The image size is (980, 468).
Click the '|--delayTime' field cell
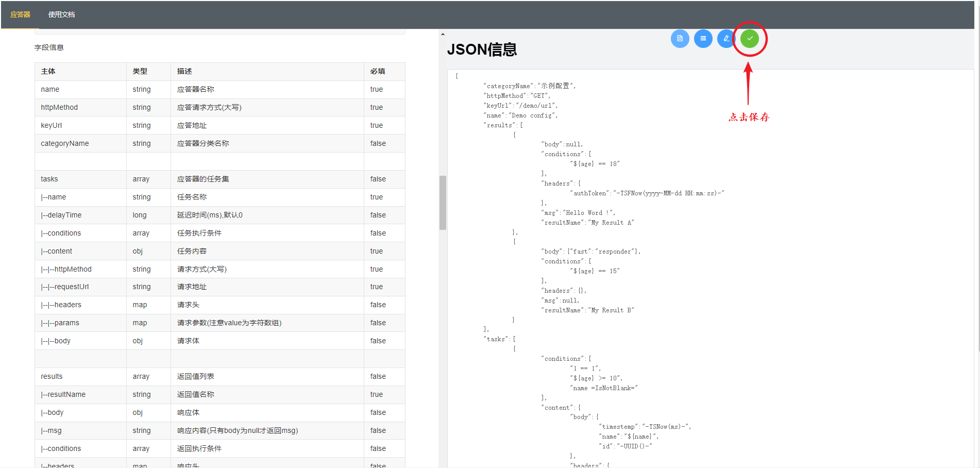coord(80,215)
